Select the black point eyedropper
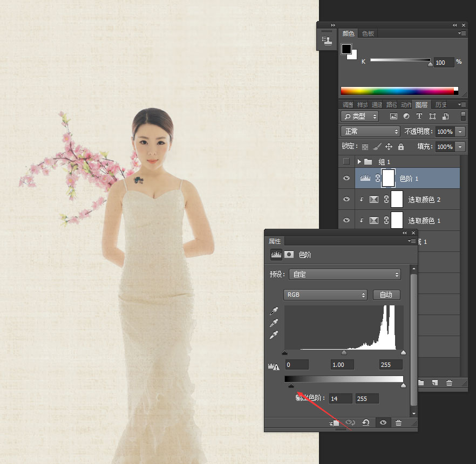The height and width of the screenshot is (464, 476). 274,311
